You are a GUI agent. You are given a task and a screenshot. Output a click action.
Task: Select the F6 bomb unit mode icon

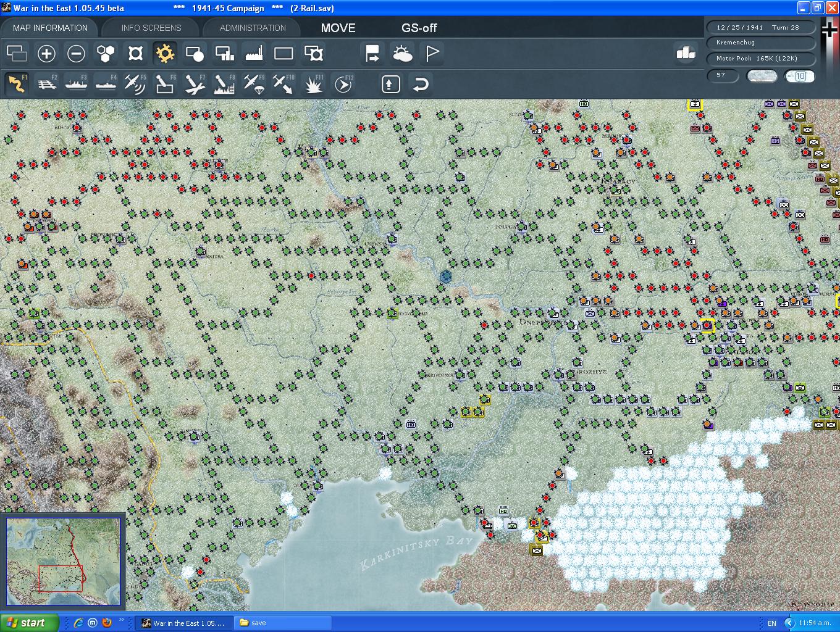[165, 84]
